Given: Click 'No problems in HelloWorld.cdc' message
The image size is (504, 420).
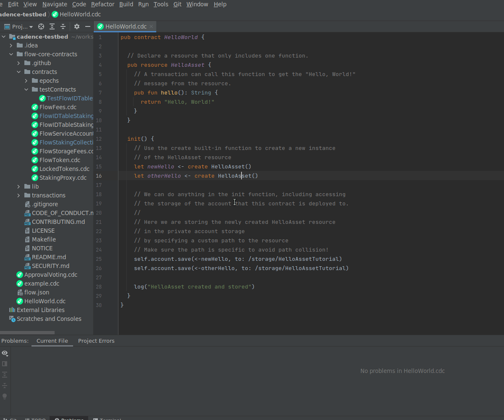Looking at the screenshot, I should 402,371.
